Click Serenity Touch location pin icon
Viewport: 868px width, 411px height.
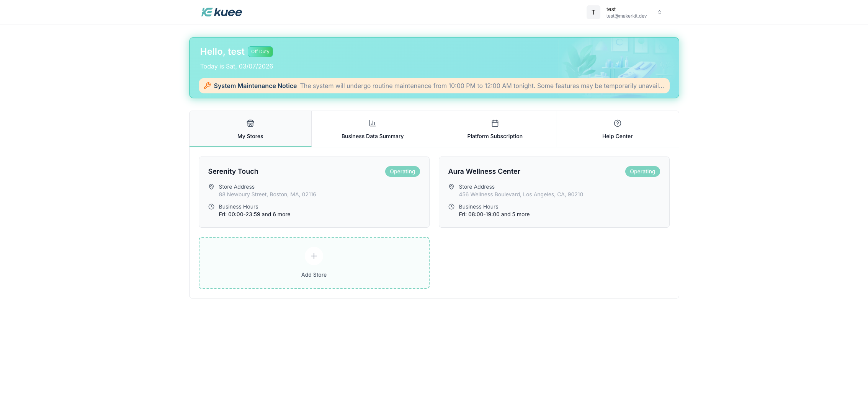point(211,187)
